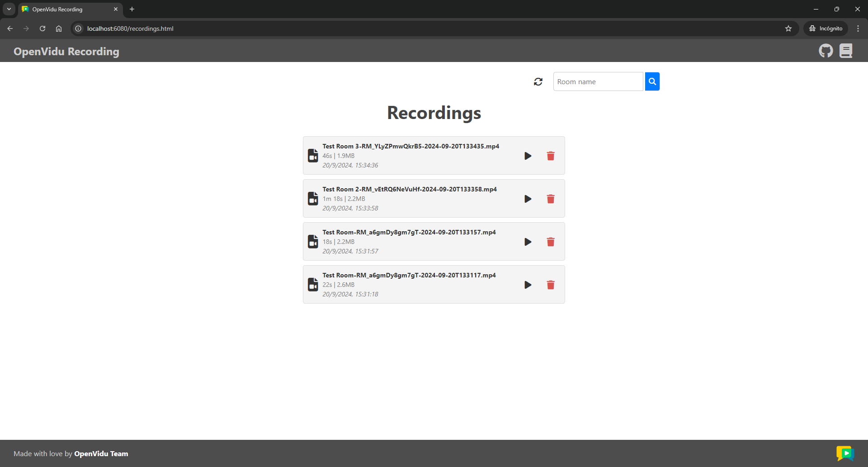Screen dimensions: 868x467
Task: Play the Test Room 3 recording
Action: (x=528, y=156)
